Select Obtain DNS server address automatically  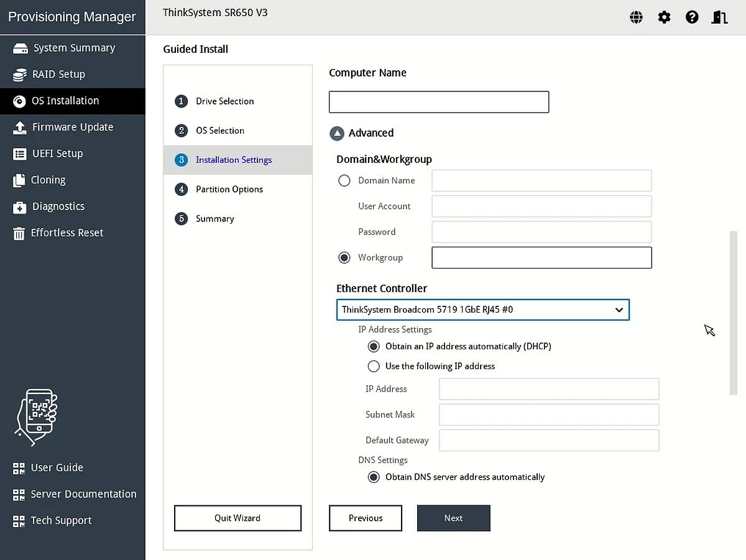(374, 477)
